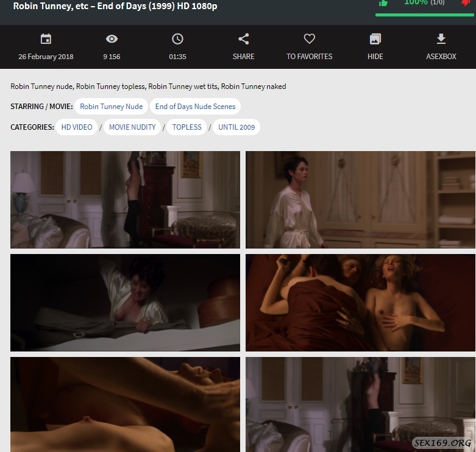Screen dimensions: 476x452
Task: Open thumbnail with the red bedsheets
Action: pyautogui.click(x=360, y=303)
